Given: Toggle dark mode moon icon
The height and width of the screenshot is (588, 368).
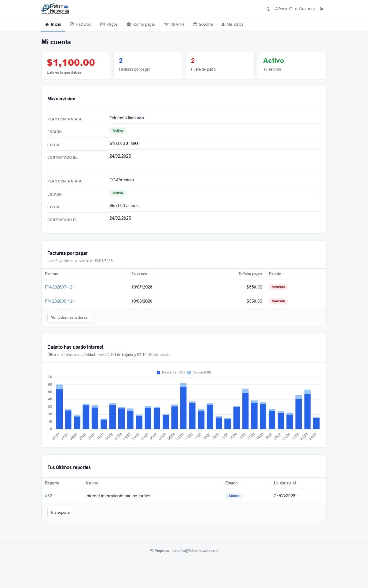Looking at the screenshot, I should pos(268,9).
